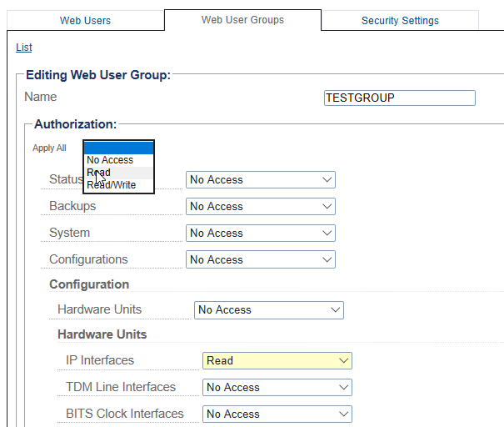Open the IP Interfaces Read dropdown

tap(277, 361)
